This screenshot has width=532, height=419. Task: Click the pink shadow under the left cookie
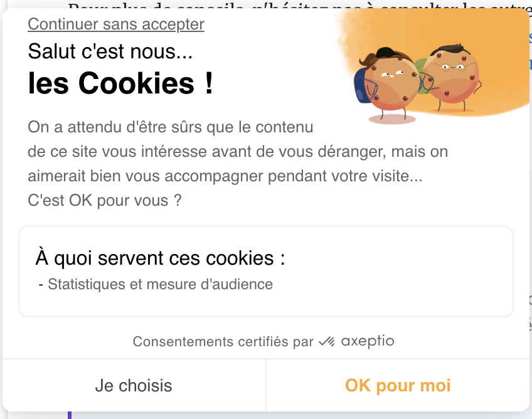pos(392,119)
